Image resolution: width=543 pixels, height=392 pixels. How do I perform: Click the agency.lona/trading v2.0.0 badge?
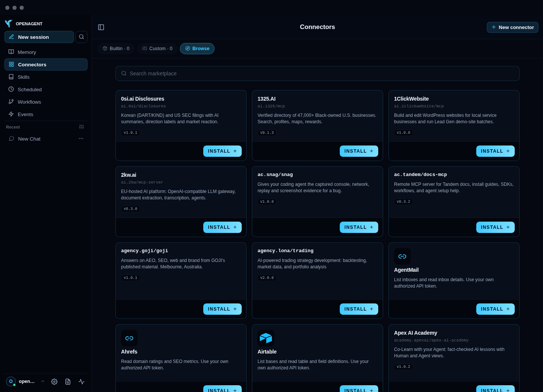point(267,278)
